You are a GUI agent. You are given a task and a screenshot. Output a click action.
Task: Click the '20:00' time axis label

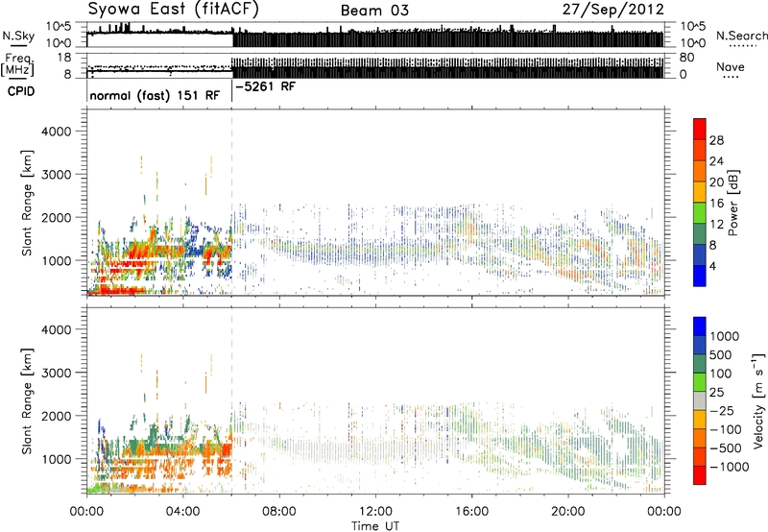pos(567,512)
